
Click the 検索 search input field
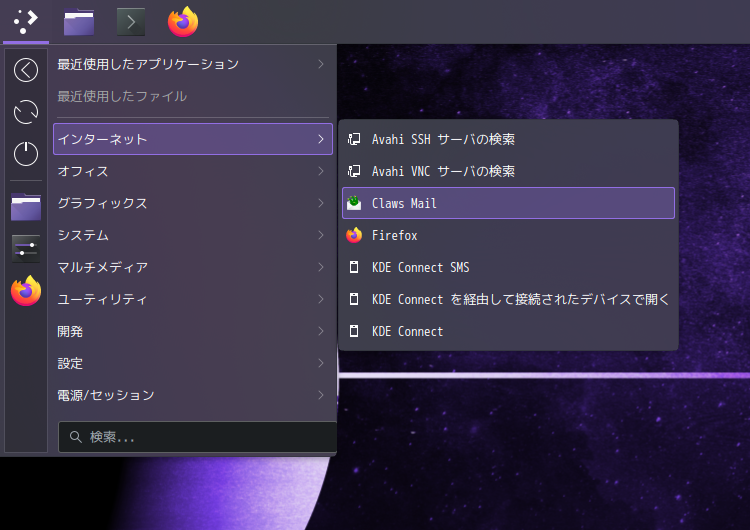pos(198,437)
